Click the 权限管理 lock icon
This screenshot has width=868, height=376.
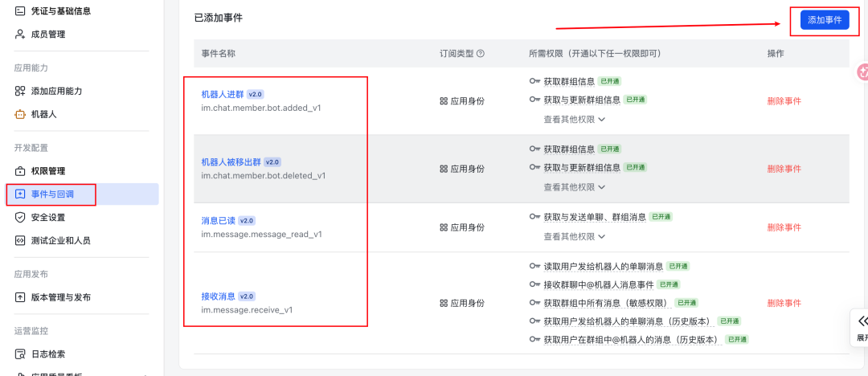click(x=20, y=171)
